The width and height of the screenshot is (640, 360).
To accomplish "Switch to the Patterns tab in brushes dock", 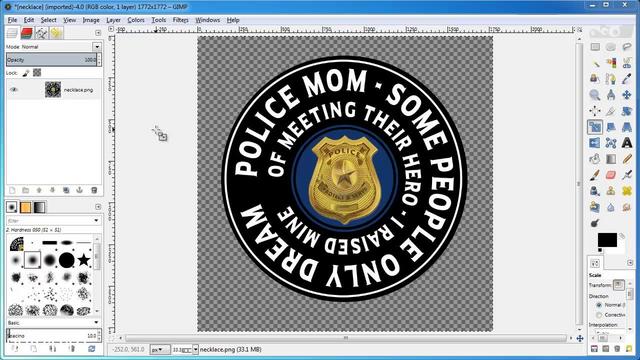I will (x=25, y=207).
